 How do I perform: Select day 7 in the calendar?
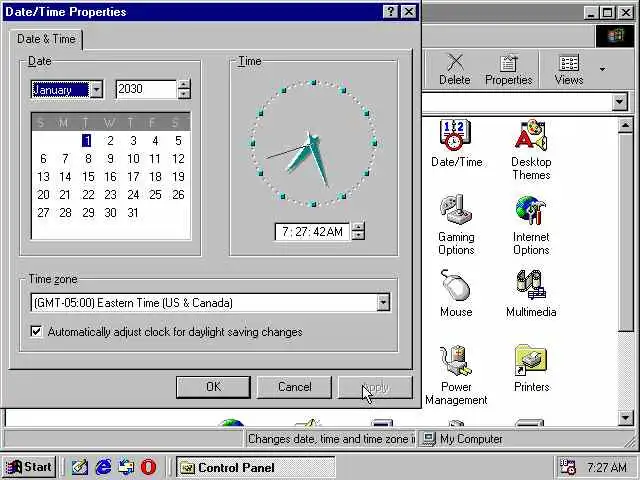coord(65,158)
